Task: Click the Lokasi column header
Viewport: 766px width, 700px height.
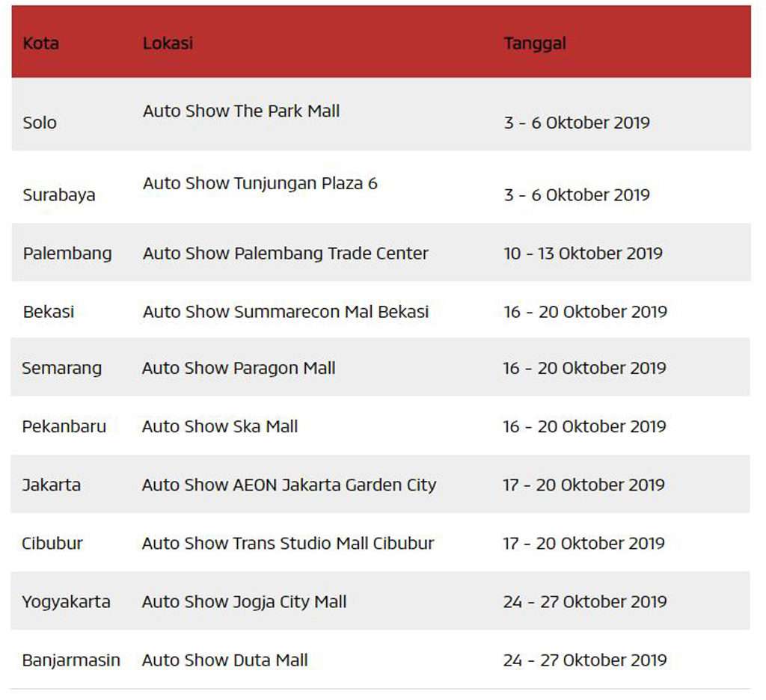Action: pyautogui.click(x=168, y=43)
